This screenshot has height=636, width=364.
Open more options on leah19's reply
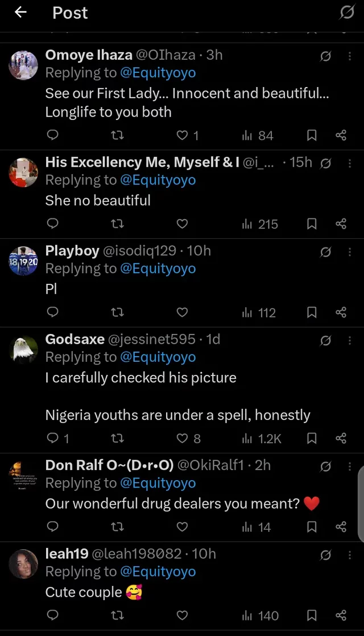coord(350,554)
